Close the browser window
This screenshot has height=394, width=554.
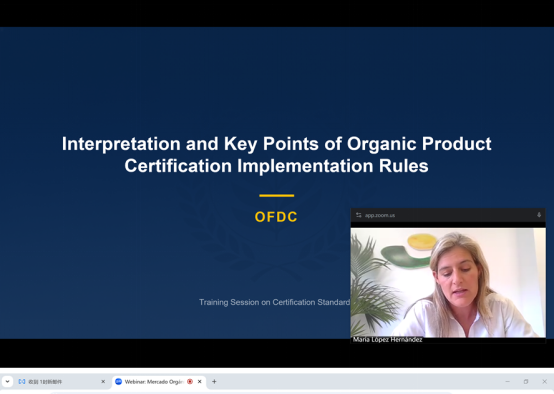tap(544, 382)
